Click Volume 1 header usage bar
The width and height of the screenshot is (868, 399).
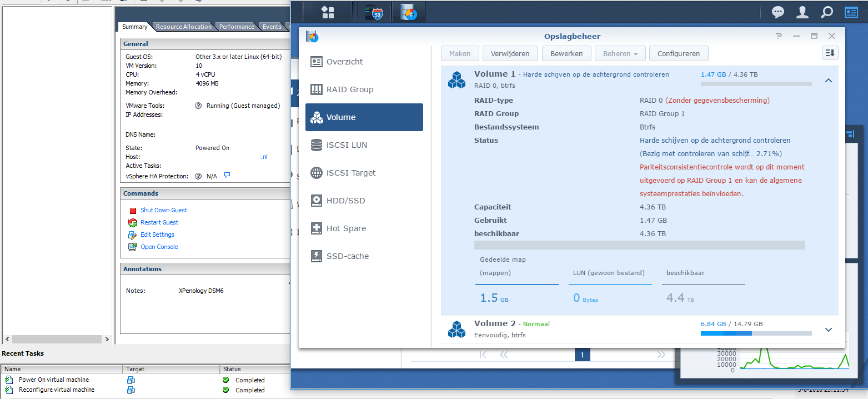pos(756,84)
